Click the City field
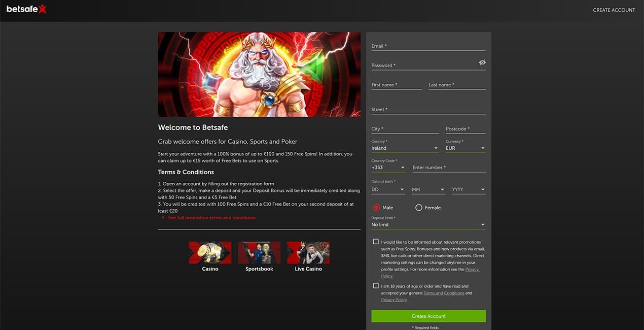This screenshot has height=330, width=644. [x=405, y=128]
